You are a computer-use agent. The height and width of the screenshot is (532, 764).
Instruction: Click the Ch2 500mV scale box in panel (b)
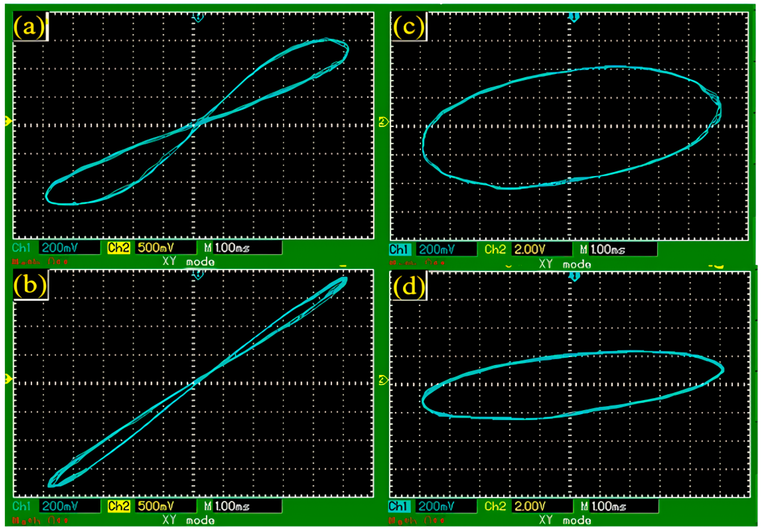coord(165,506)
